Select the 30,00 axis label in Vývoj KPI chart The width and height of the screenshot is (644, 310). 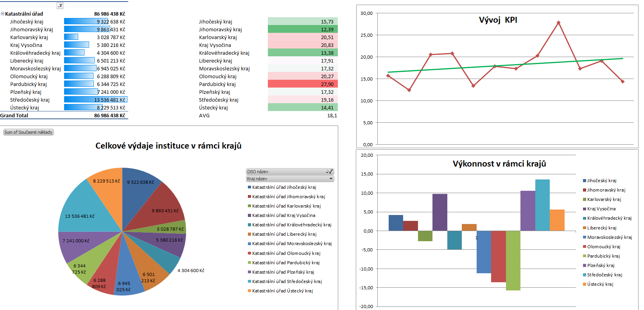pos(366,13)
